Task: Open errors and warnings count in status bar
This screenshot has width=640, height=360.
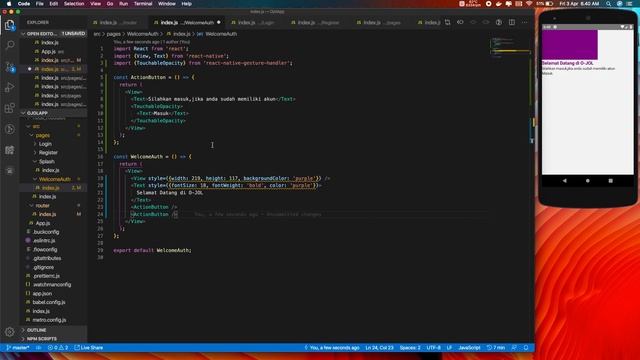Action: coord(58,348)
